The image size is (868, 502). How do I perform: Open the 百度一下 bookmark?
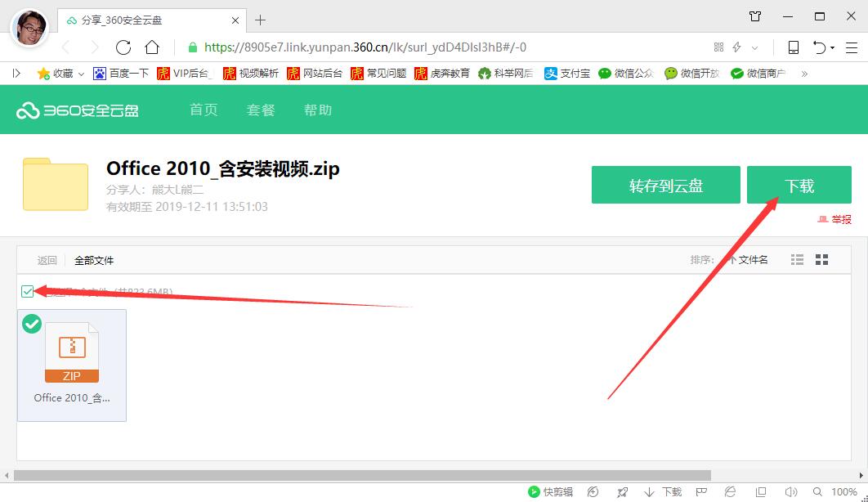[121, 73]
